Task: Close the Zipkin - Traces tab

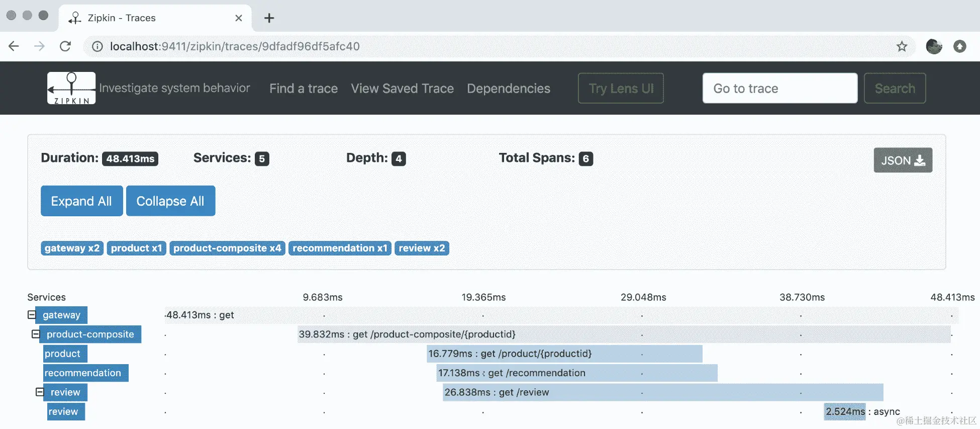Action: coord(239,18)
